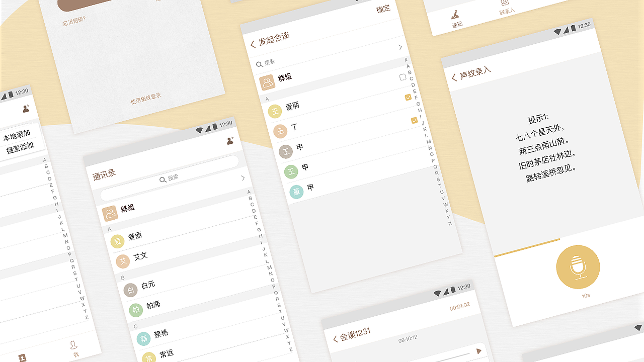Jump to letter # in 发起会谈 index
The image size is (644, 362).
(406, 60)
